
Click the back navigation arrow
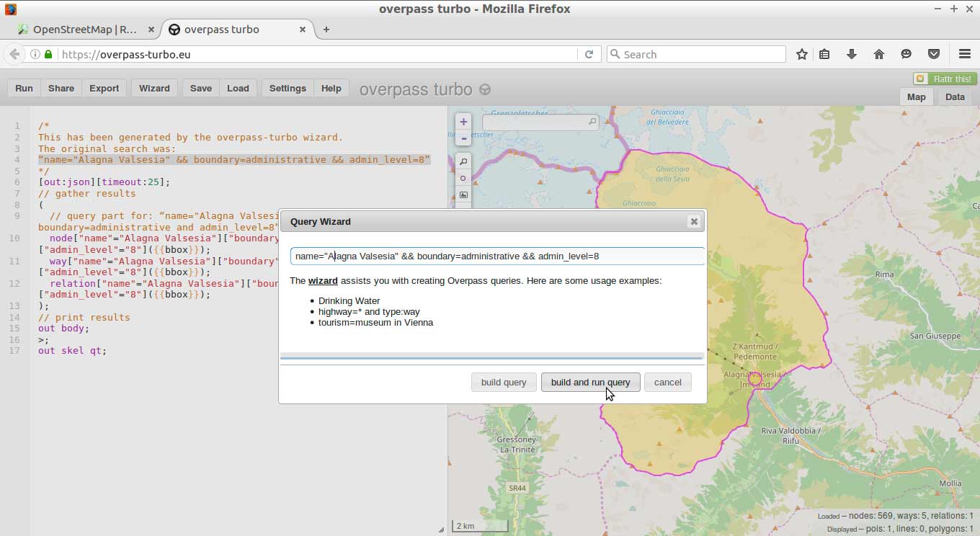[14, 54]
